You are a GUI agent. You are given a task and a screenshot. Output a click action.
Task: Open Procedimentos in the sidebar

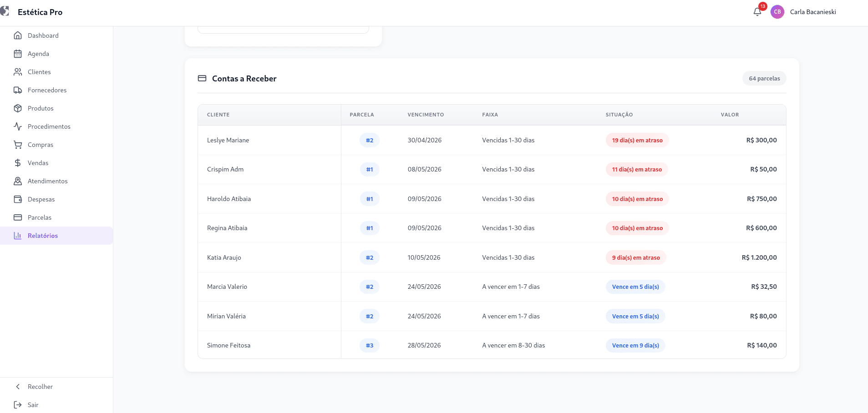(56, 126)
